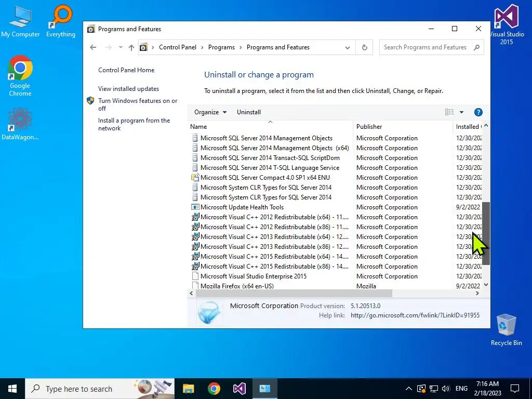Image resolution: width=532 pixels, height=399 pixels.
Task: Click Control Panel breadcrumb
Action: [178, 47]
